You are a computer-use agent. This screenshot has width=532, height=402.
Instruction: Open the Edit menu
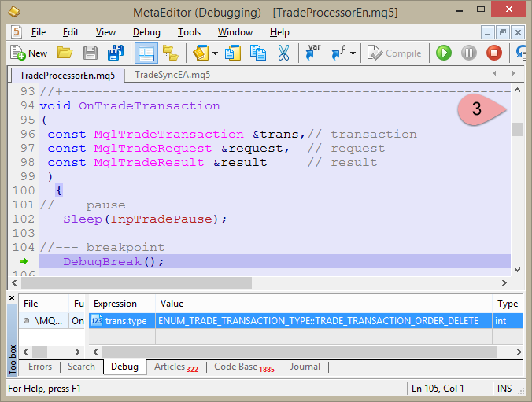click(x=71, y=32)
